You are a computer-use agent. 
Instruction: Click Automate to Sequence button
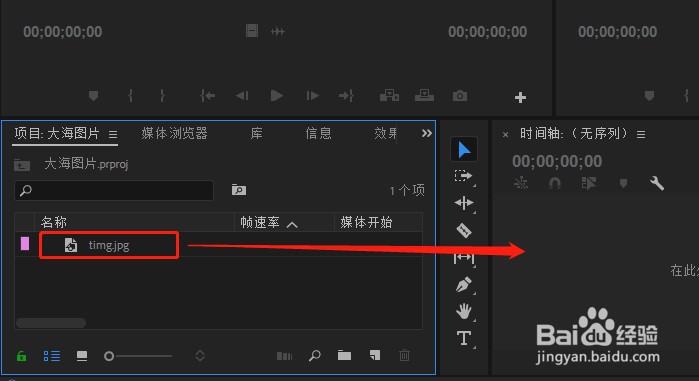coord(284,356)
